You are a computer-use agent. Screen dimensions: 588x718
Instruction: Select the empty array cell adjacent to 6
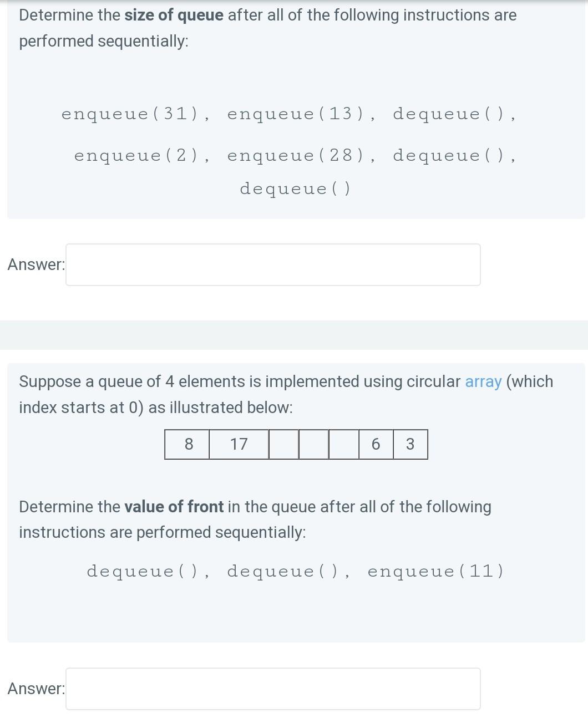pos(343,444)
